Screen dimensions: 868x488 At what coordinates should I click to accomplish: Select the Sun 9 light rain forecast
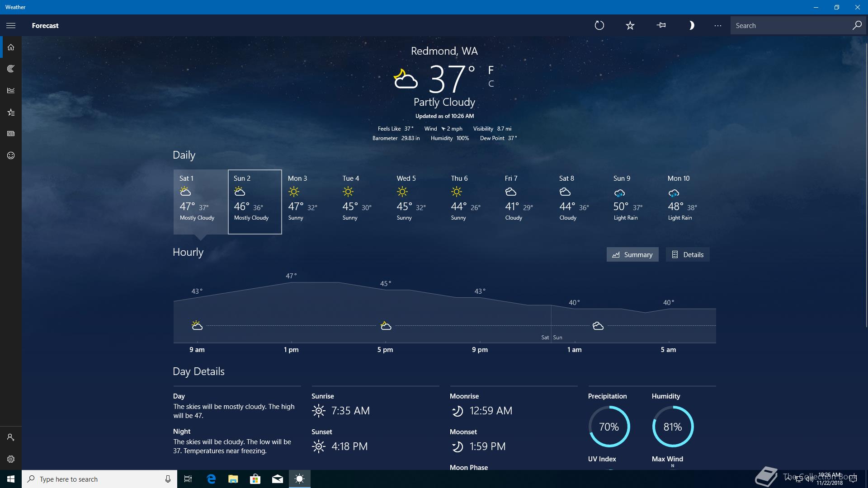click(634, 202)
